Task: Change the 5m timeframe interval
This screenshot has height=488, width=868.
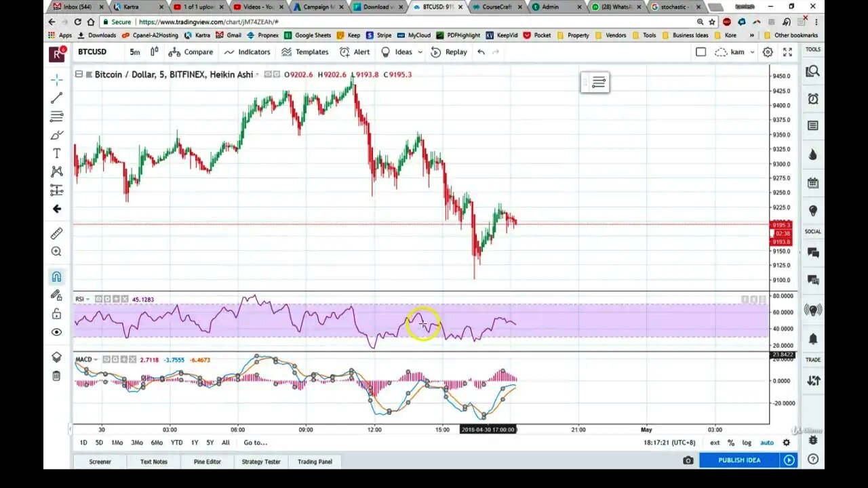Action: (135, 52)
